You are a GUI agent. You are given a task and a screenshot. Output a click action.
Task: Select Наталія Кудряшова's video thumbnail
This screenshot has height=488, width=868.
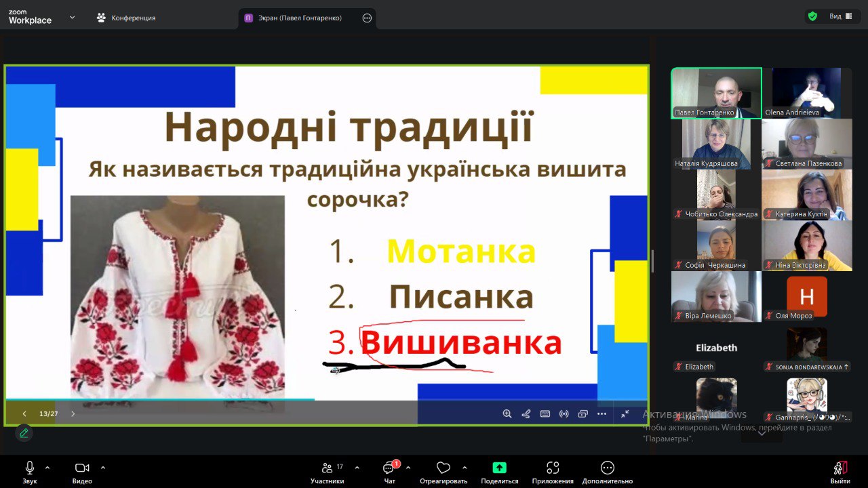716,144
